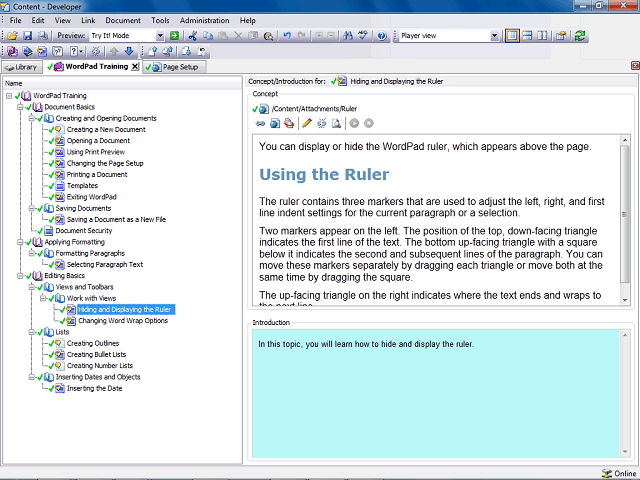Viewport: 640px width, 480px height.
Task: Collapse Creating and Opening Documents node
Action: (x=31, y=118)
